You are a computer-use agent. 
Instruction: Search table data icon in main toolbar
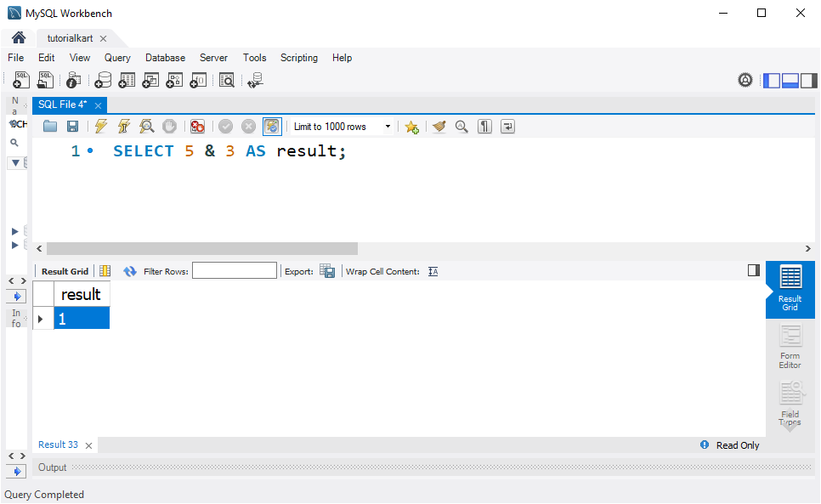point(227,80)
